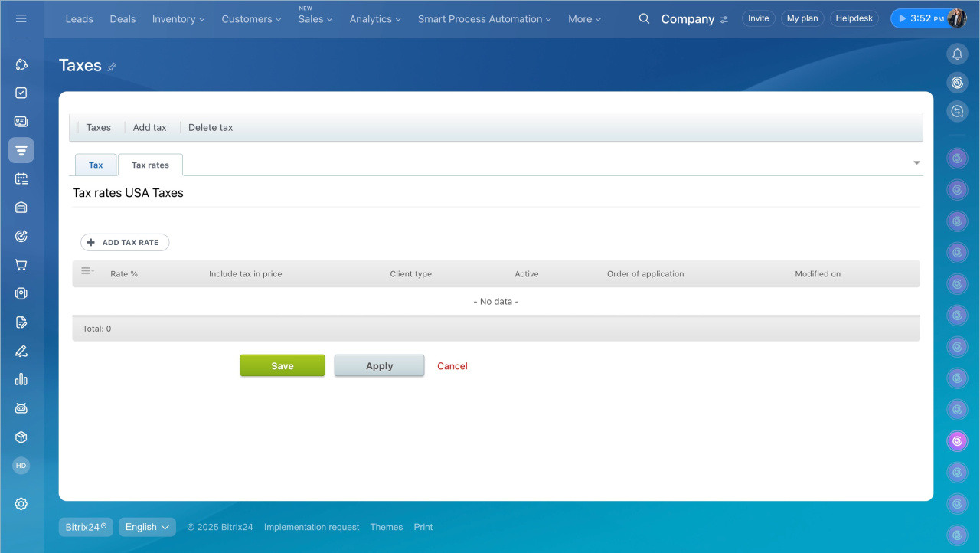980x553 pixels.
Task: Click the Company settings sliders icon
Action: tap(724, 19)
